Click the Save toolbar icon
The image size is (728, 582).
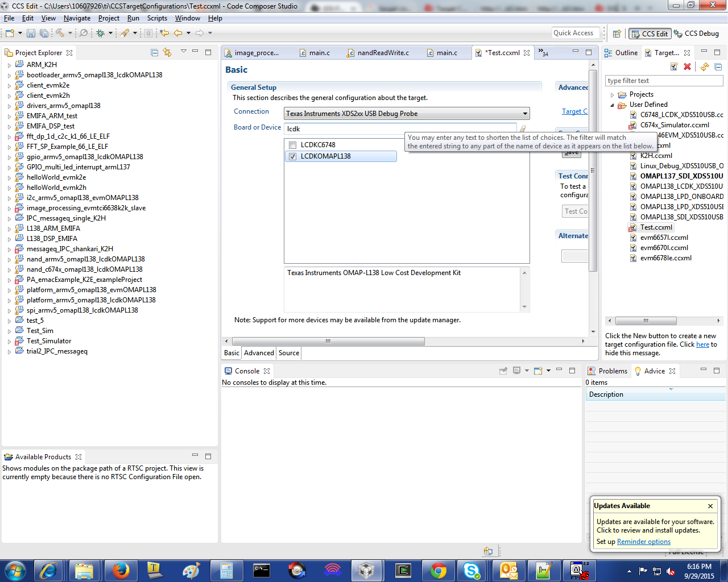pos(31,34)
